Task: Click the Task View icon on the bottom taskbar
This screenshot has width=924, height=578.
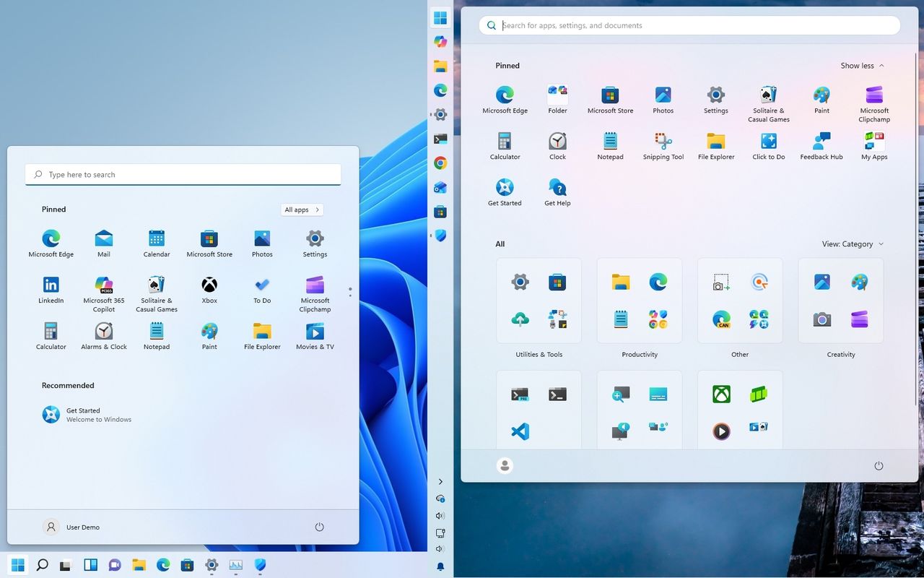Action: point(66,565)
